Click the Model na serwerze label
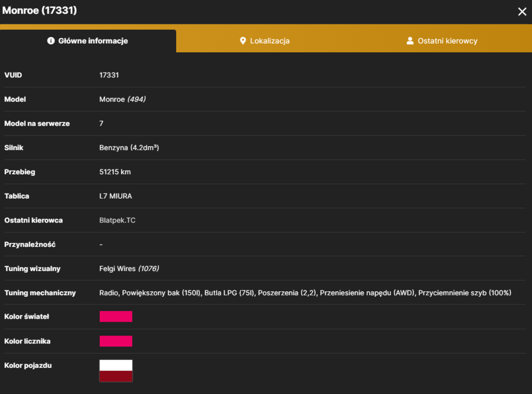Screen dimensions: 532x394 tap(37, 124)
